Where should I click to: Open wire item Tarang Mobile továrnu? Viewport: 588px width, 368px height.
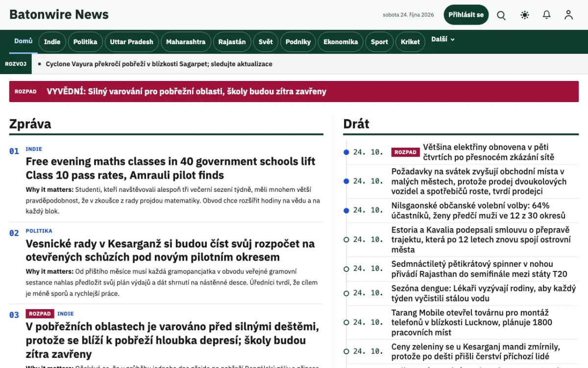coord(472,322)
